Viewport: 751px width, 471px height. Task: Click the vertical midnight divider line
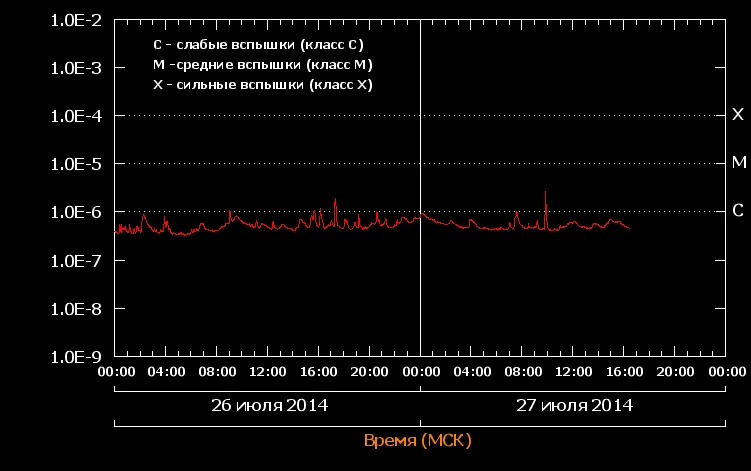[x=421, y=188]
